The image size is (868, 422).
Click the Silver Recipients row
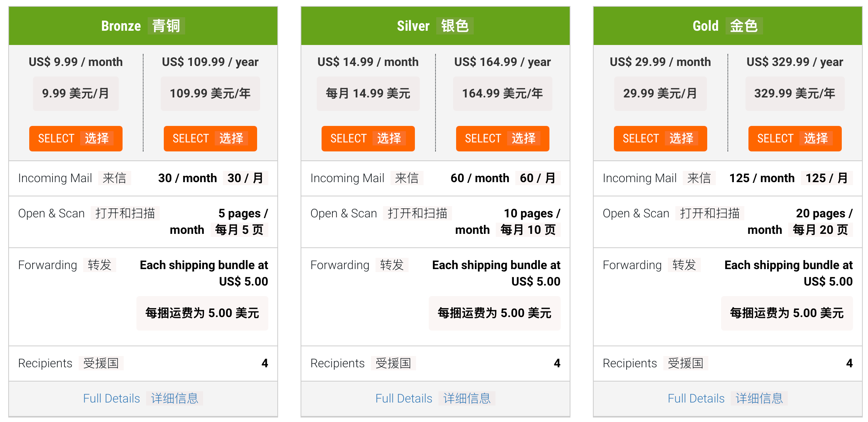tap(435, 364)
